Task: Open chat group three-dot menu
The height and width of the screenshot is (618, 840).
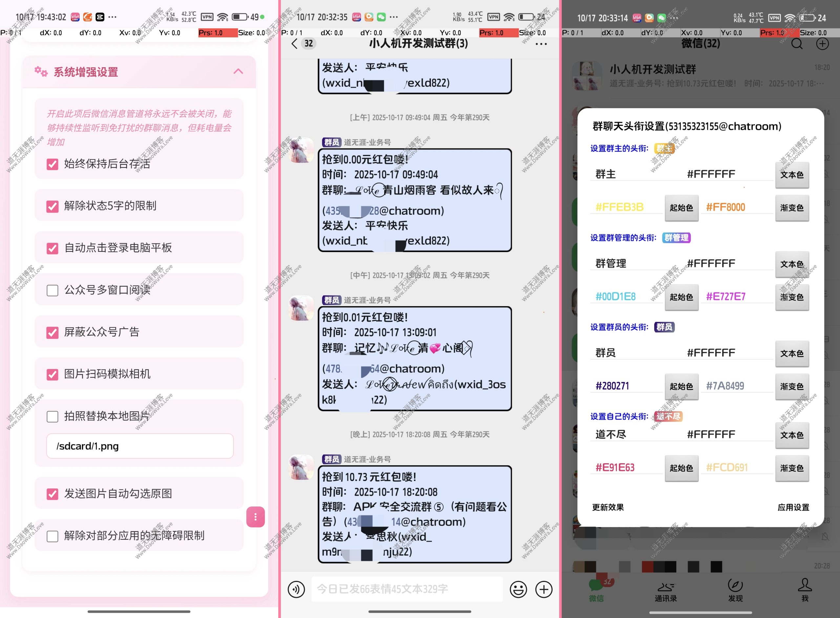Action: point(541,44)
